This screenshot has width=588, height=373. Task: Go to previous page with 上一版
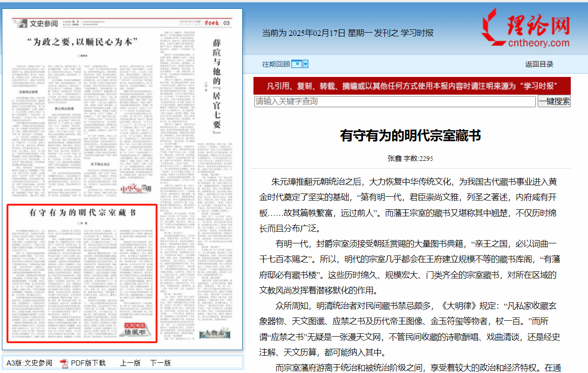coord(130,363)
